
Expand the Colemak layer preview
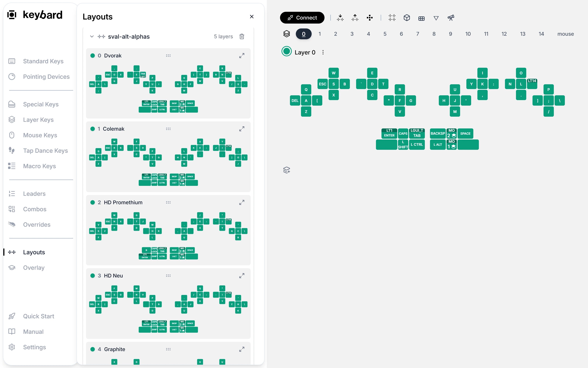tap(242, 129)
